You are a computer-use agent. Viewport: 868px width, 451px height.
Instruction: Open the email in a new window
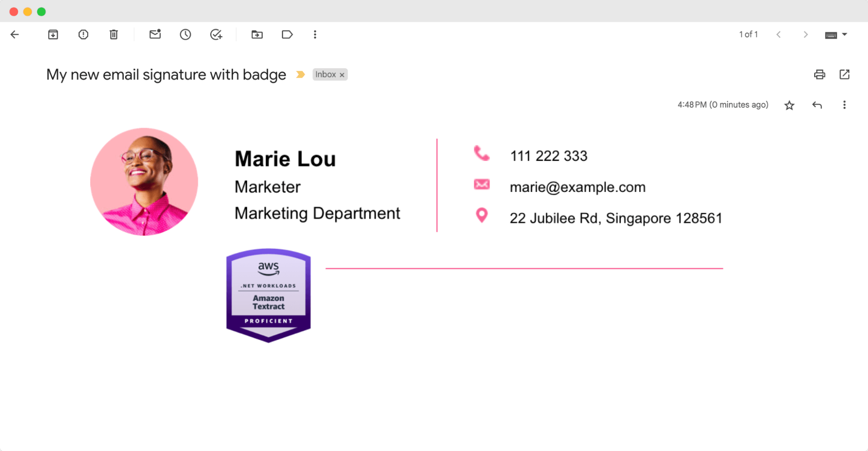tap(845, 75)
